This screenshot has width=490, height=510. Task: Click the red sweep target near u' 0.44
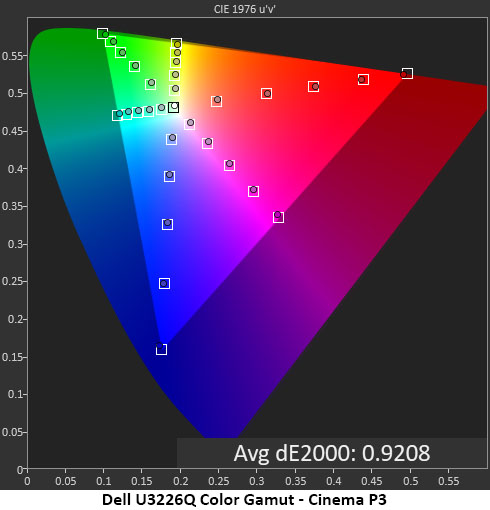point(363,79)
